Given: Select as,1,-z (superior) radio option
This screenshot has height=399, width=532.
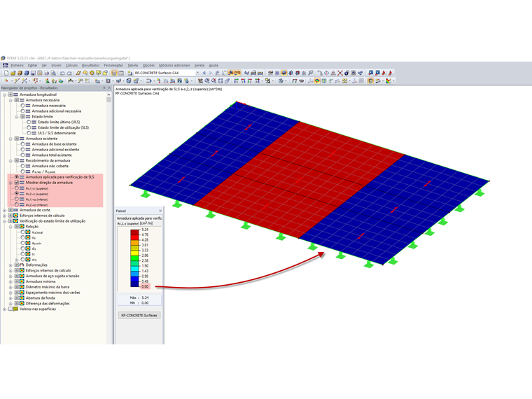Looking at the screenshot, I should pos(17,188).
